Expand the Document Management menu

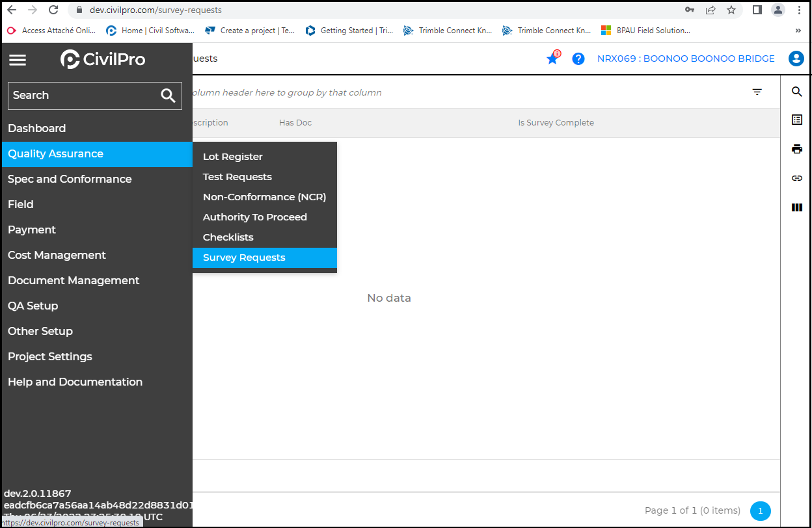tap(74, 280)
